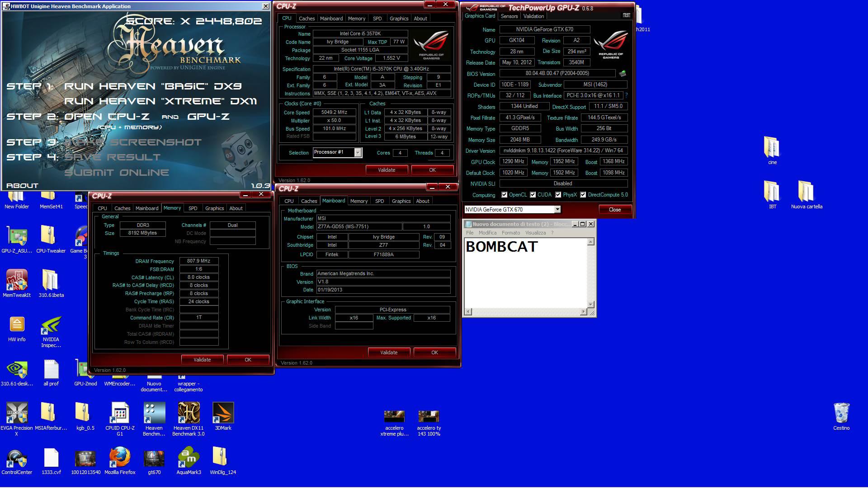
Task: Open the Modifica menu in Notepad
Action: 487,233
